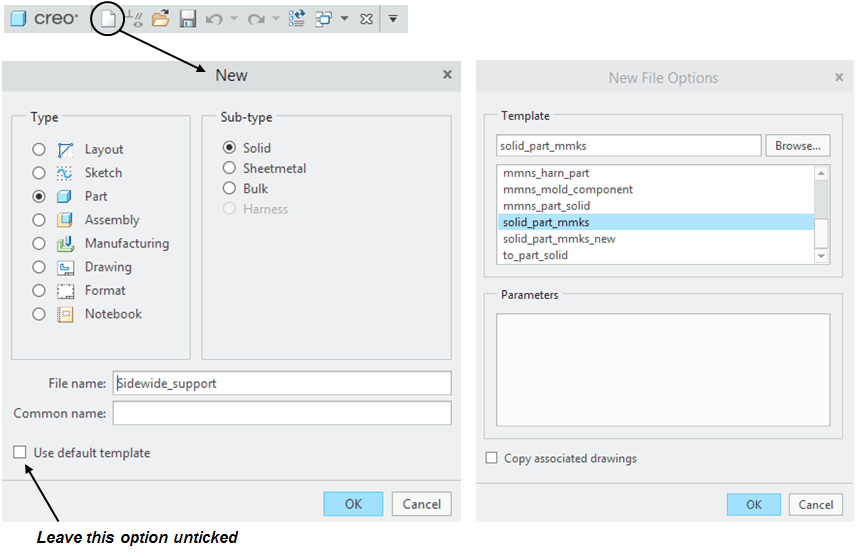The height and width of the screenshot is (552, 859).
Task: Click the Windows switcher icon
Action: (324, 19)
